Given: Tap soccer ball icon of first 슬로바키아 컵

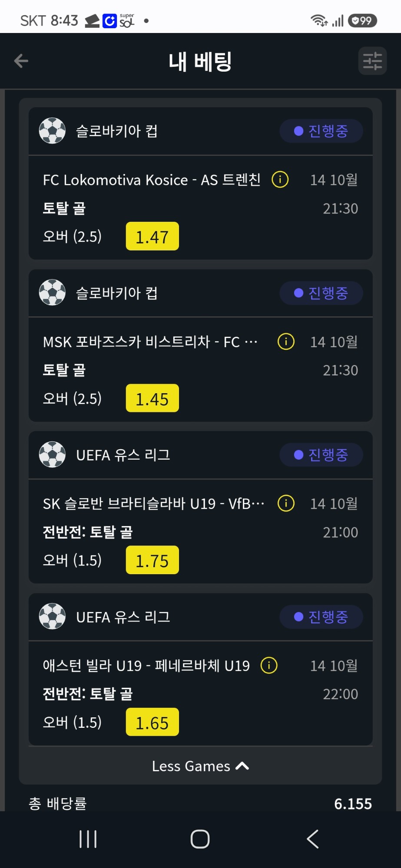Looking at the screenshot, I should point(52,131).
